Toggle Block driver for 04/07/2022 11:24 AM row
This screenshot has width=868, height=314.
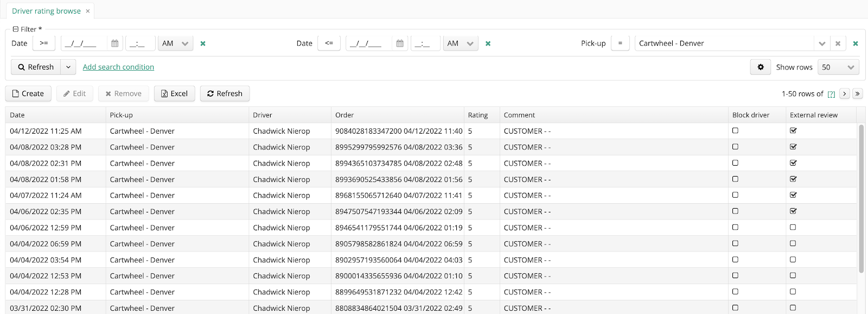point(735,195)
